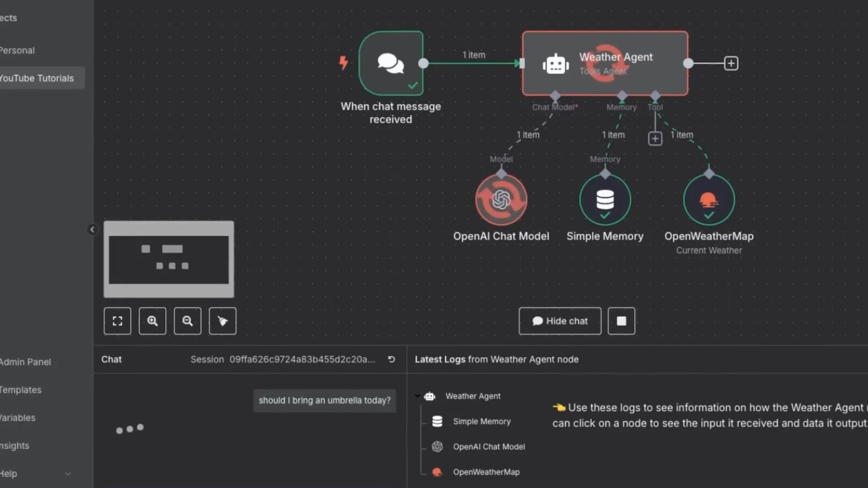This screenshot has height=488, width=868.
Task: Add a new tool under Tool connector
Action: [655, 138]
